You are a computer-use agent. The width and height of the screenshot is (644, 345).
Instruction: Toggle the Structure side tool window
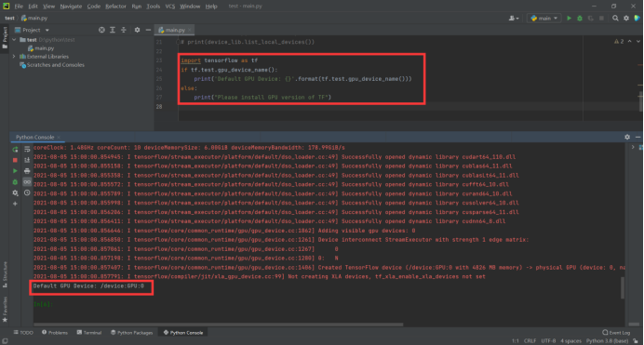tap(5, 274)
